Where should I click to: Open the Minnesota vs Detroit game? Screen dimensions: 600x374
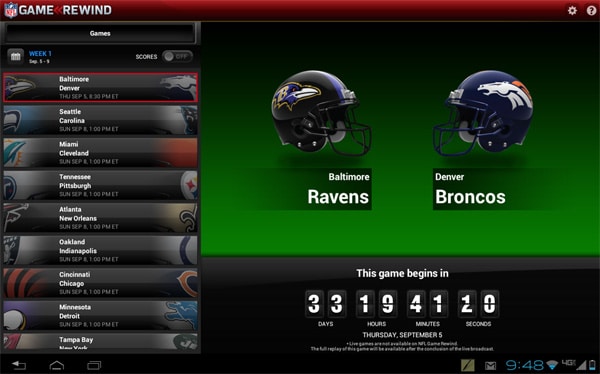pyautogui.click(x=101, y=315)
